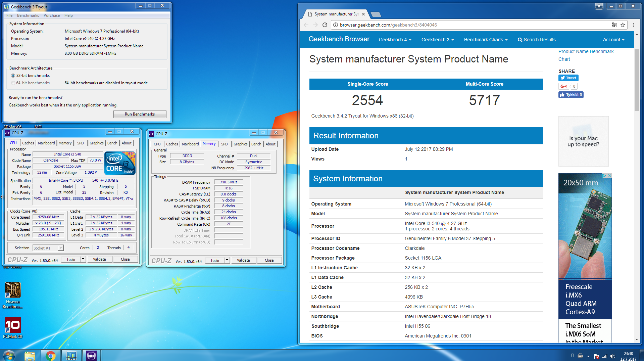Click Geekbench Browser logo link
Screen dimensions: 644x361
(x=339, y=39)
